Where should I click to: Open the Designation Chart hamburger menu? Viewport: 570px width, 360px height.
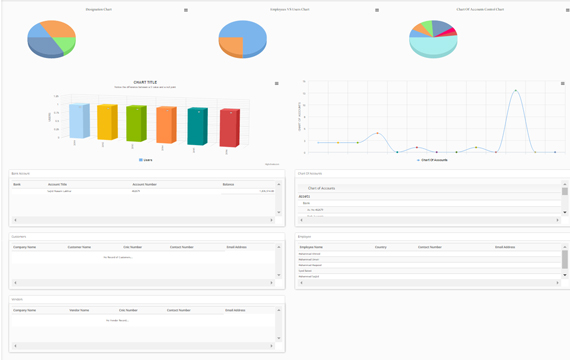pos(186,10)
